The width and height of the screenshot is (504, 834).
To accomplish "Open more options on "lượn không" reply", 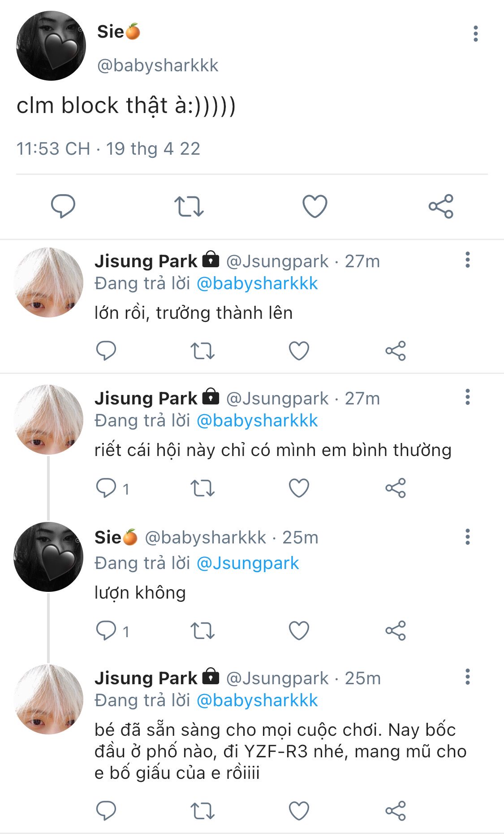I will coord(467,537).
